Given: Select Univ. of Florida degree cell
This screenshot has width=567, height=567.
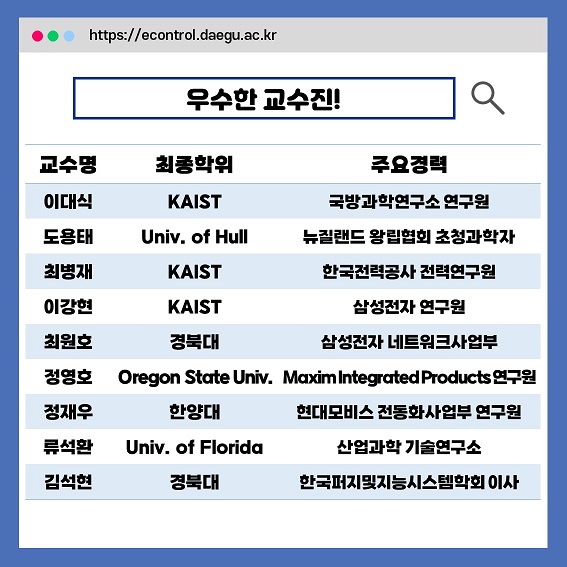Looking at the screenshot, I should (195, 447).
